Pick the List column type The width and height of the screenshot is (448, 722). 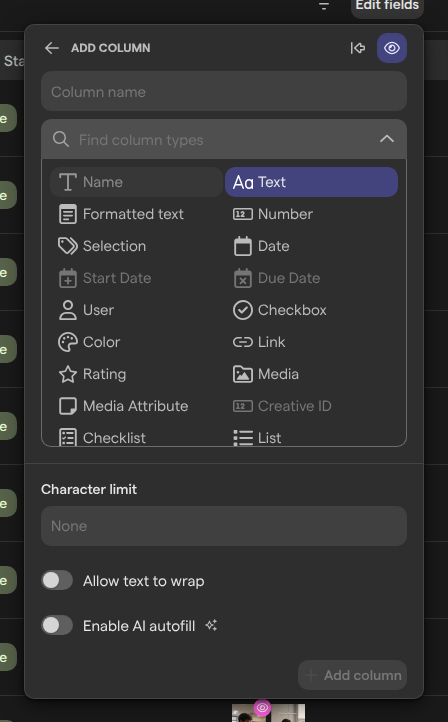pos(311,437)
